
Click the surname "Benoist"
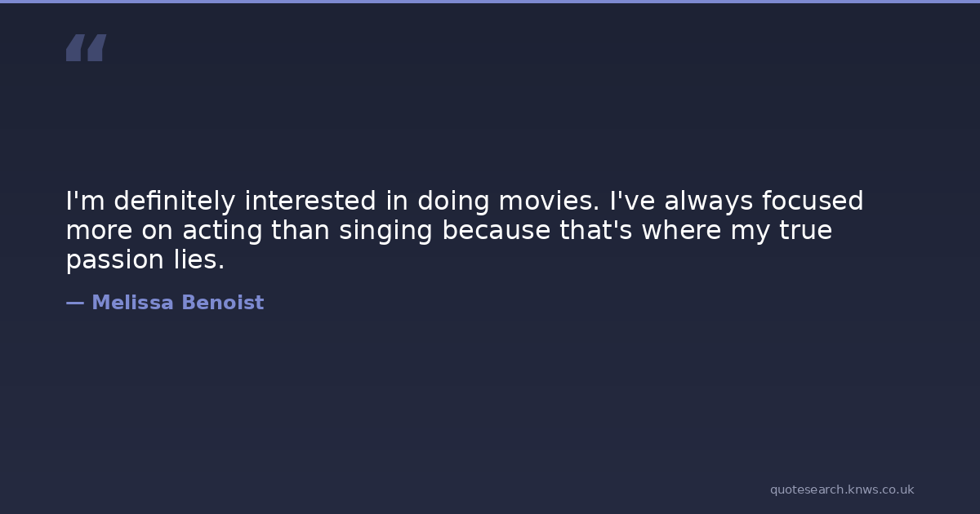point(222,303)
